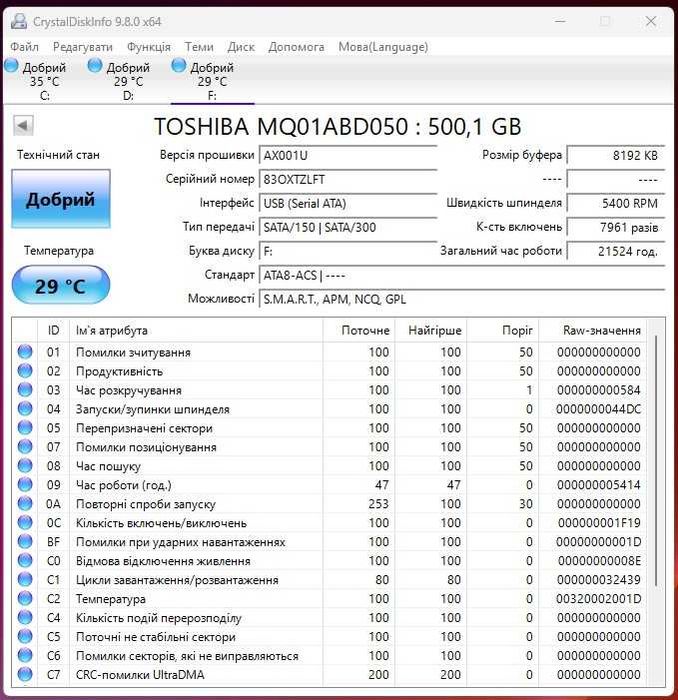678x700 pixels.
Task: Click the status orb for attribute 01
Action: [25, 352]
